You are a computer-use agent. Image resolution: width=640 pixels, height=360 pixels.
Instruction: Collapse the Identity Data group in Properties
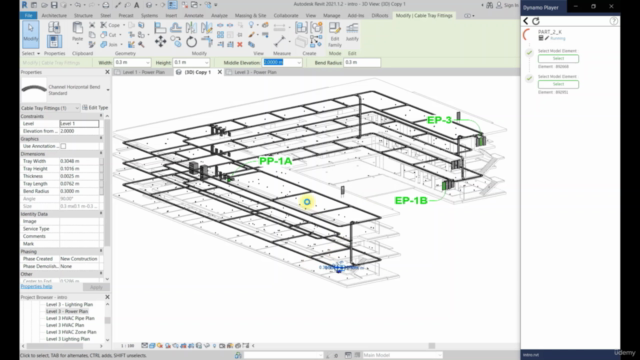101,214
